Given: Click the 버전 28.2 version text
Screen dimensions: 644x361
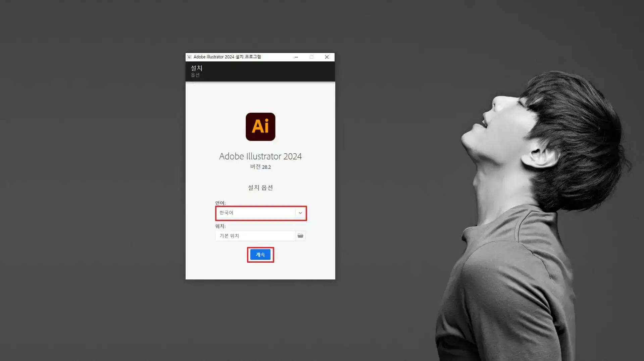Looking at the screenshot, I should pos(260,167).
